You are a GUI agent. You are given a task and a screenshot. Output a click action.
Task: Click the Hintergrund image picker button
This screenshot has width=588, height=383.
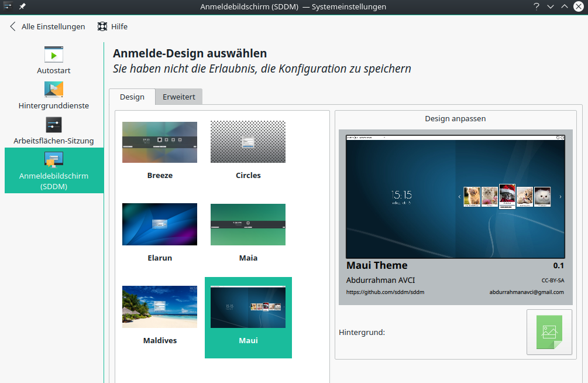549,332
